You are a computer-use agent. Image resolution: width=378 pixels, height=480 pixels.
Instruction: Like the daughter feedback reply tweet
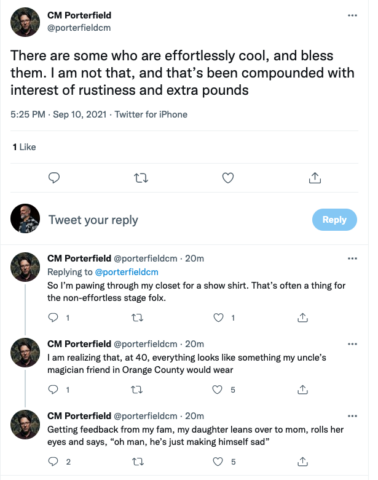click(218, 462)
